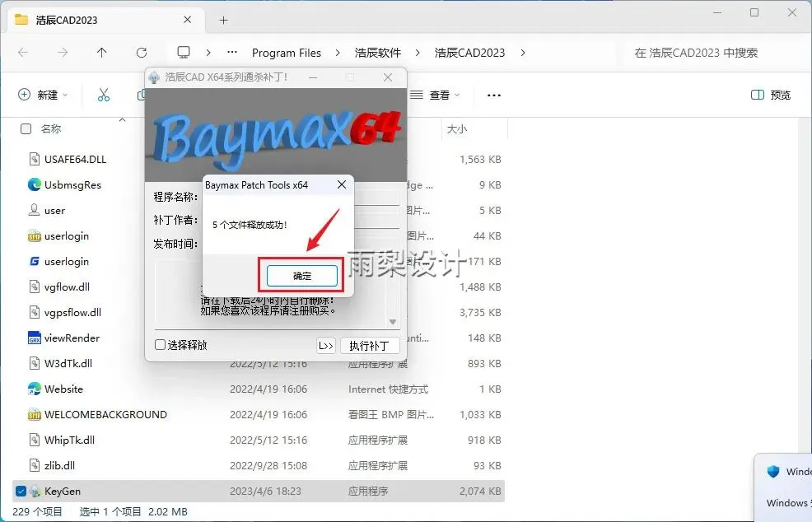812x522 pixels.
Task: Open the 查看 view dropdown
Action: pos(435,95)
